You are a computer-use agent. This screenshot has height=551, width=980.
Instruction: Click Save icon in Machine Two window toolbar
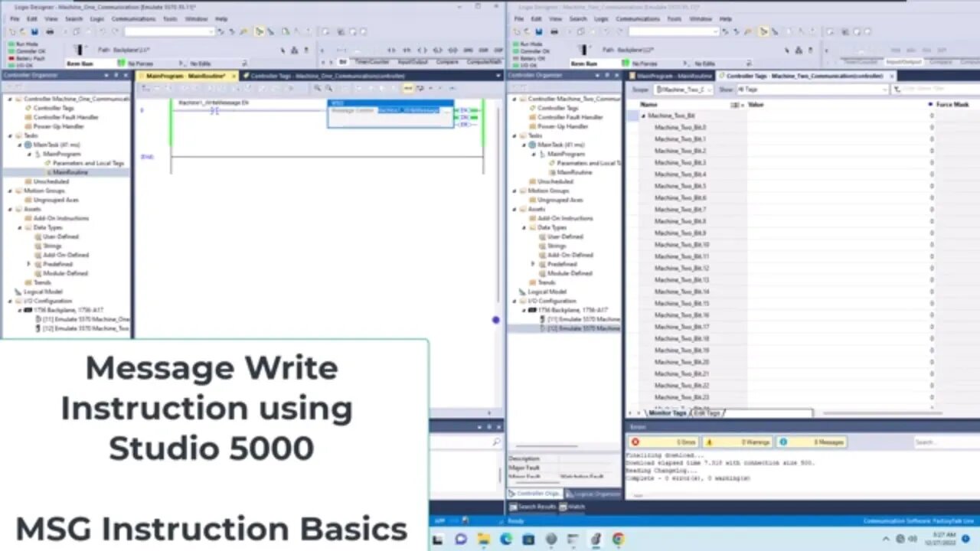(540, 31)
